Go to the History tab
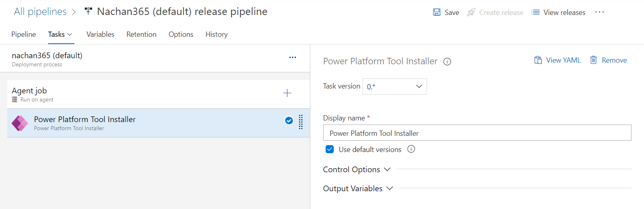Viewport: 644px width, 209px height. [216, 34]
